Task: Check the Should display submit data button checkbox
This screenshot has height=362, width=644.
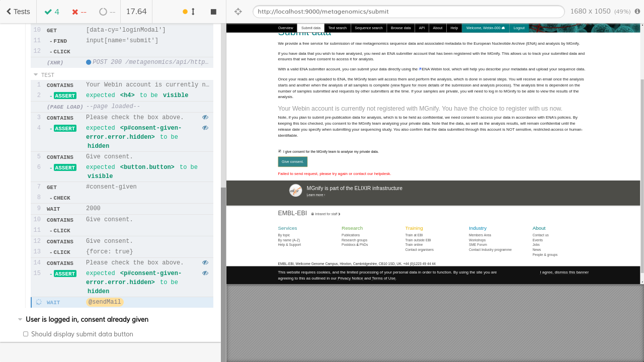Action: point(26,334)
